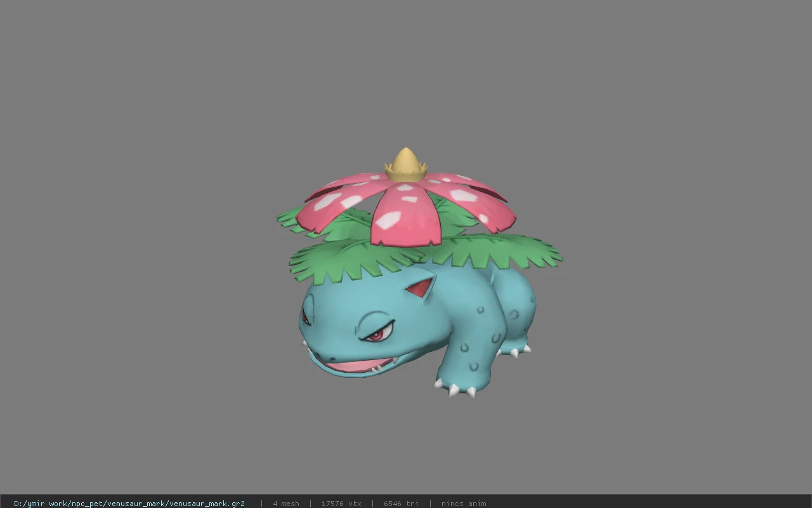
Task: Click the '6546 tri' triangle count
Action: pyautogui.click(x=401, y=504)
